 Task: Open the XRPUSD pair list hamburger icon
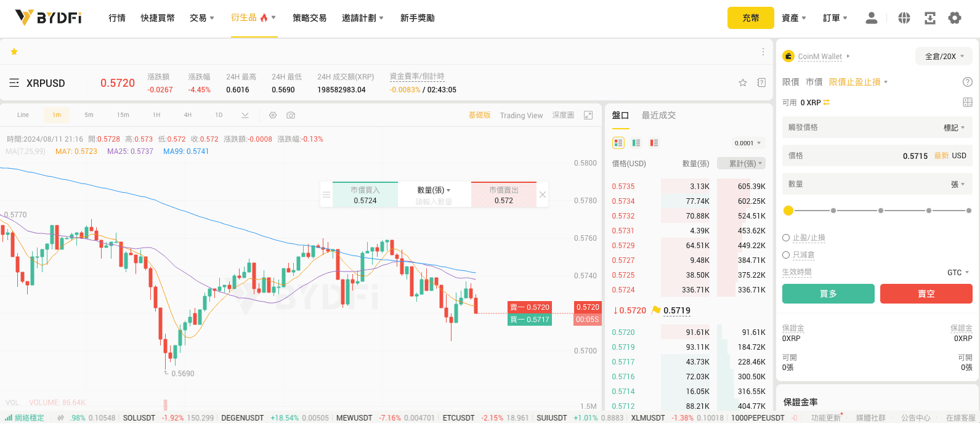point(14,83)
